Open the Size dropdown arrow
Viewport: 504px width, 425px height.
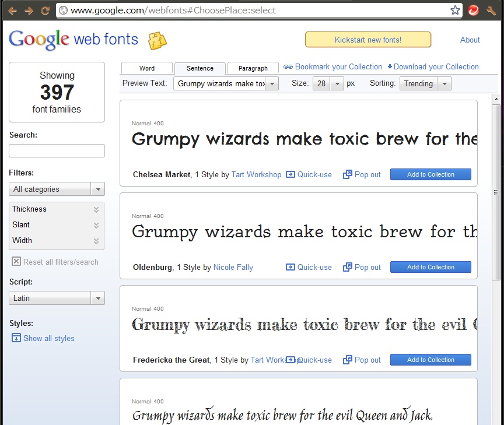(337, 84)
